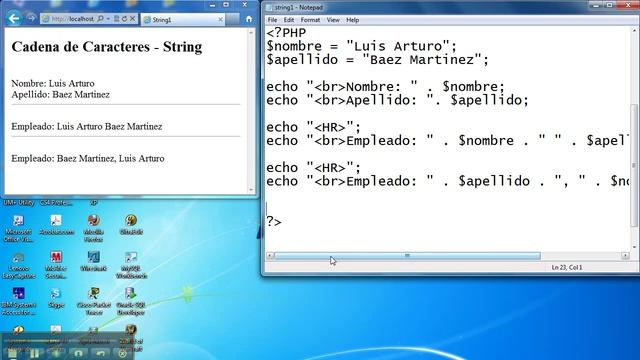Click the browser page scroll down arrow

click(x=251, y=190)
